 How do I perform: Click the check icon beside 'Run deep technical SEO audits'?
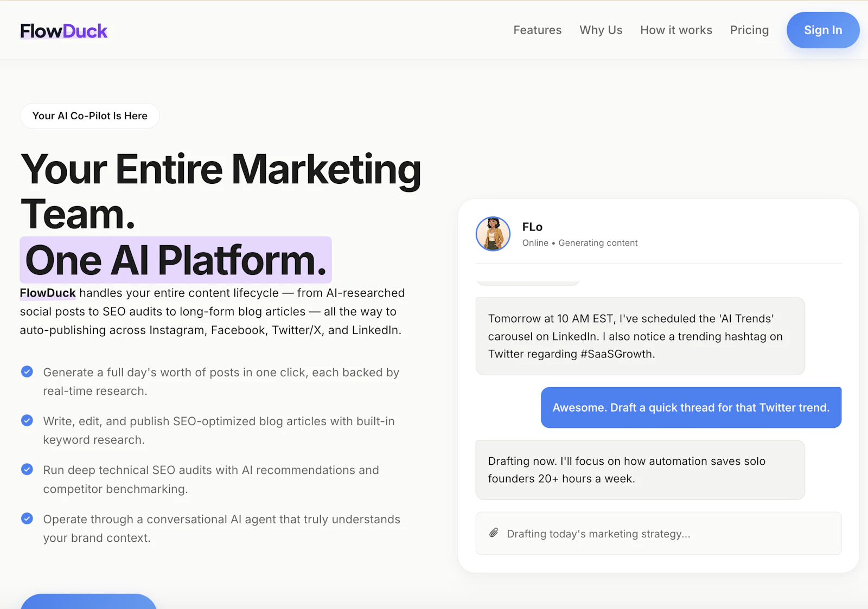27,469
